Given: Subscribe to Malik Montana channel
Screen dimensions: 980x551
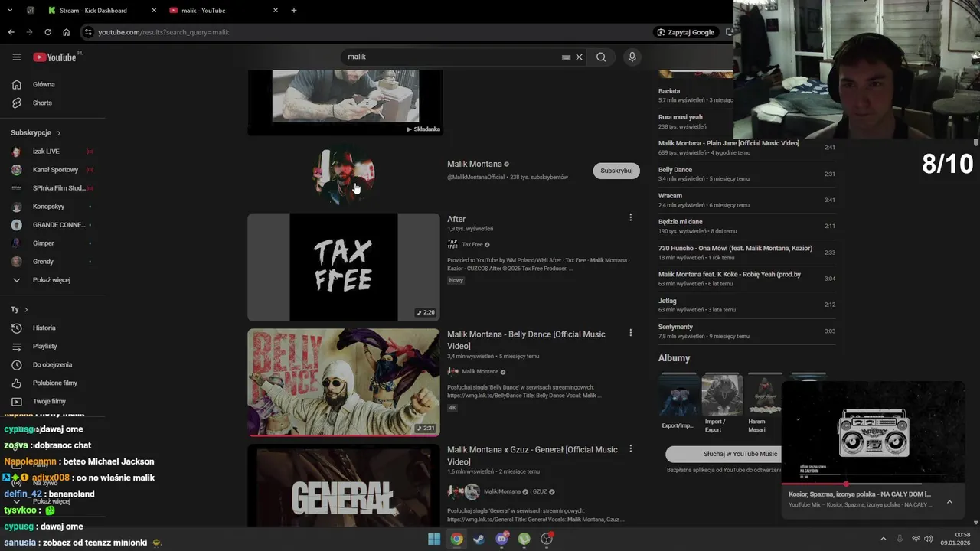Looking at the screenshot, I should coord(616,171).
